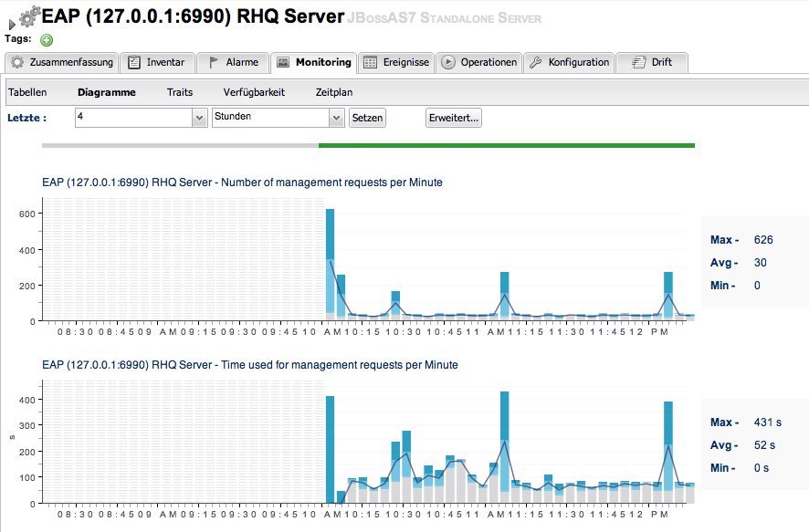Open the Verfügbarkeit subtab

[x=254, y=92]
